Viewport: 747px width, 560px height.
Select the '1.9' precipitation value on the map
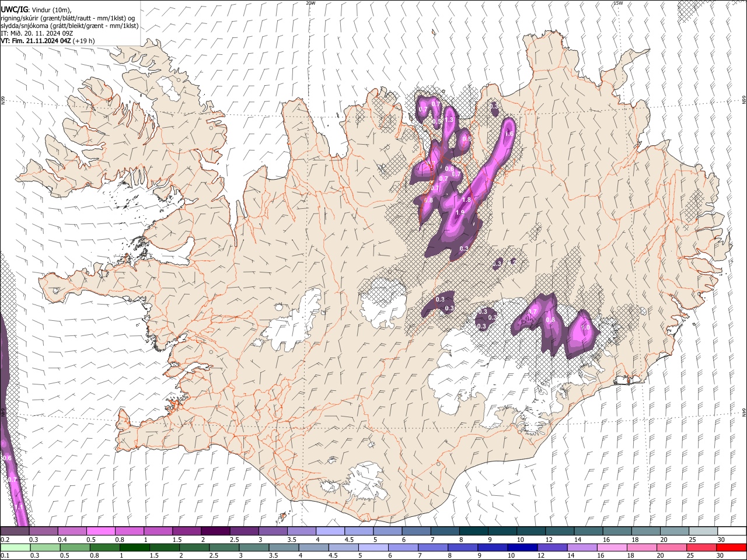coord(460,213)
